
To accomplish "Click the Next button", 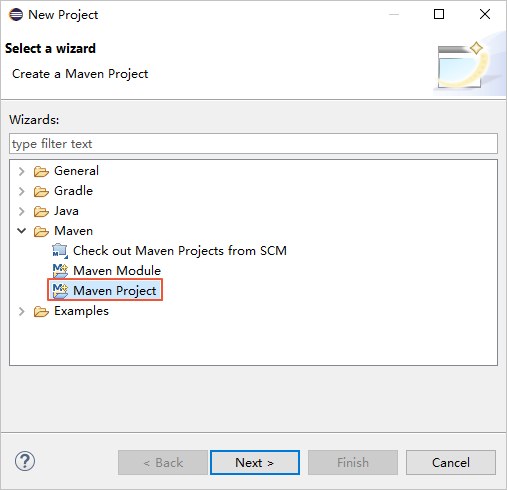I will pyautogui.click(x=255, y=462).
